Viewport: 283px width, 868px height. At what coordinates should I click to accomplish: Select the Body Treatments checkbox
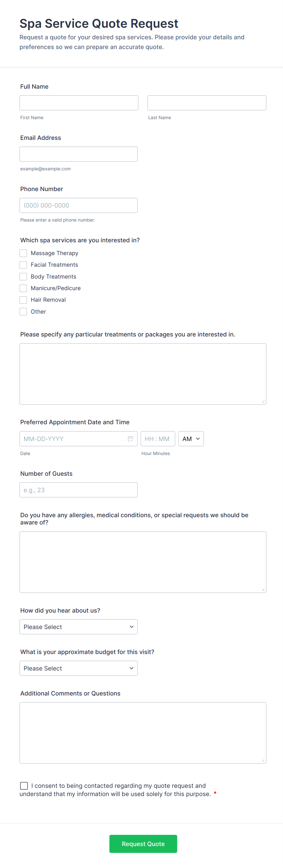(x=23, y=277)
